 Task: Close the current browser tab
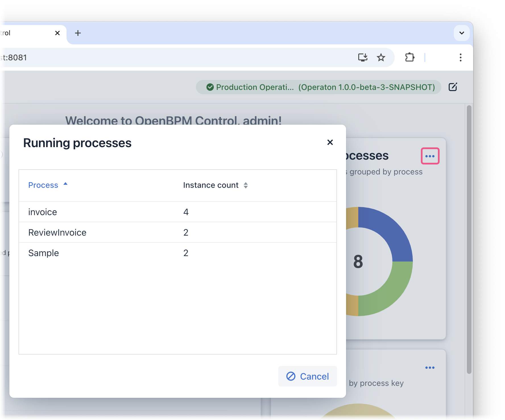pyautogui.click(x=57, y=33)
